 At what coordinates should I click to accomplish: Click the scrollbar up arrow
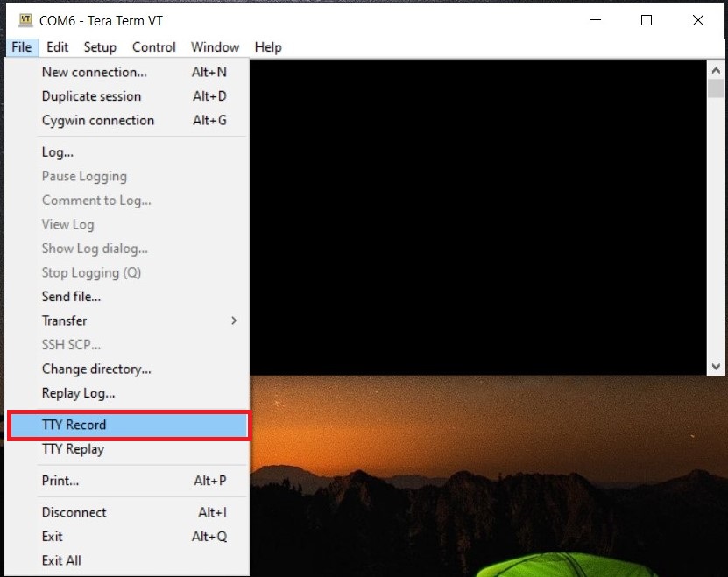[716, 67]
